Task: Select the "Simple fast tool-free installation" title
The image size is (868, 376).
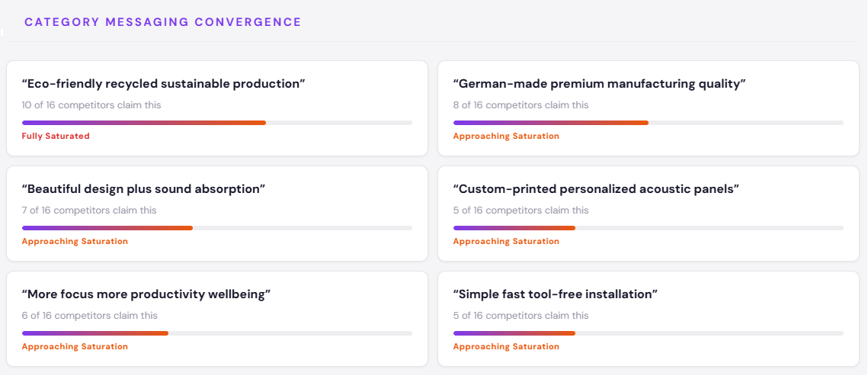Action: coord(555,294)
